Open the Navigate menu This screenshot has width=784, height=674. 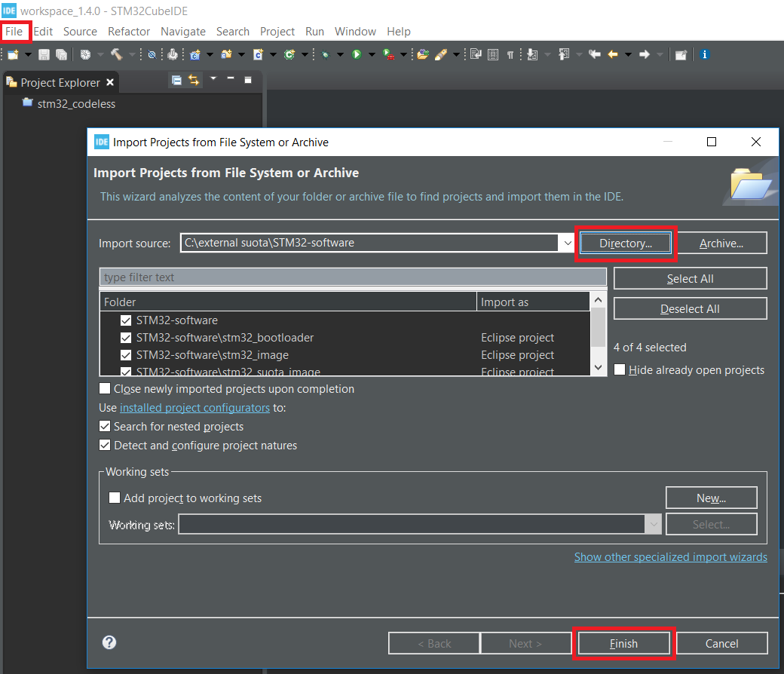pos(183,32)
